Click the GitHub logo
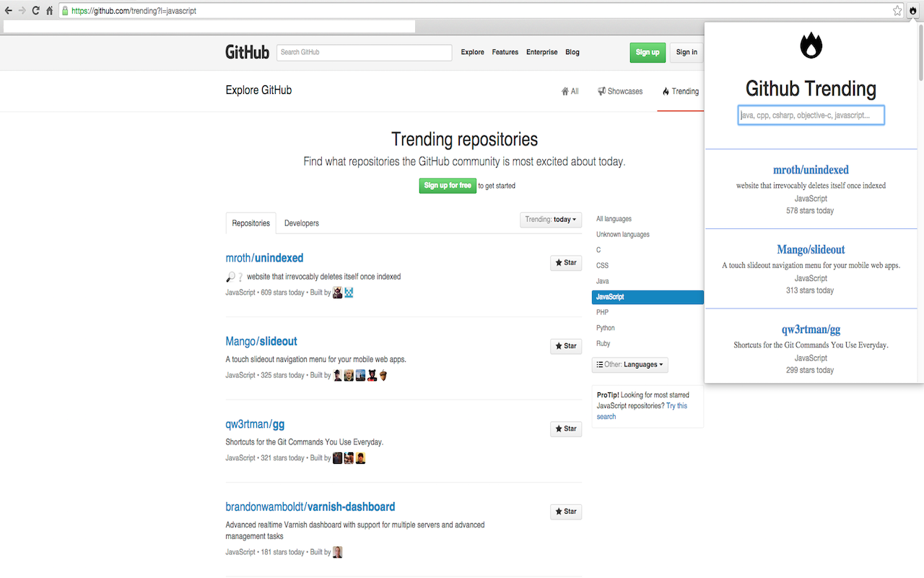Viewport: 924px width, 578px height. [247, 52]
